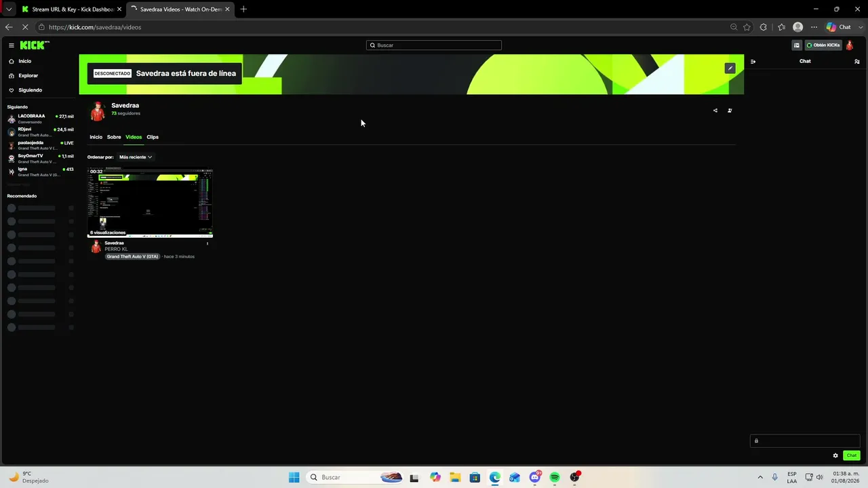Open the weather widget on taskbar

(x=28, y=477)
